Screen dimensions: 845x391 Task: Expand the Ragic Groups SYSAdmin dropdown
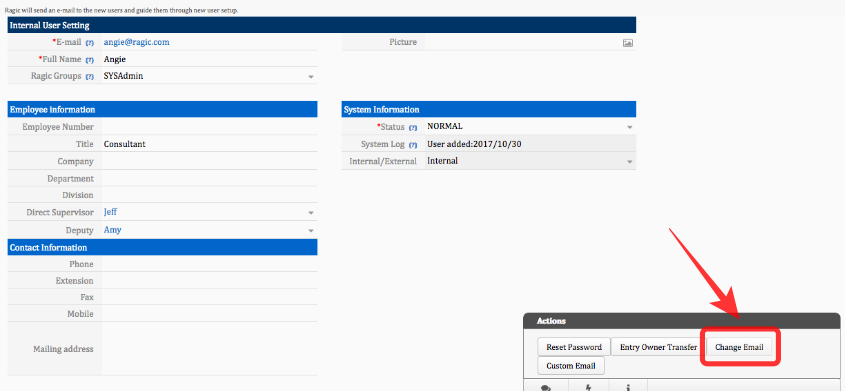[x=311, y=77]
